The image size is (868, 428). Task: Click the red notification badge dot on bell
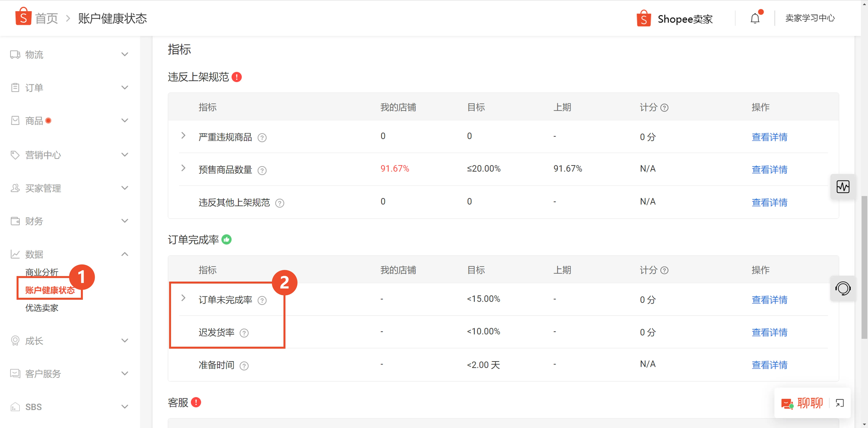click(x=761, y=12)
